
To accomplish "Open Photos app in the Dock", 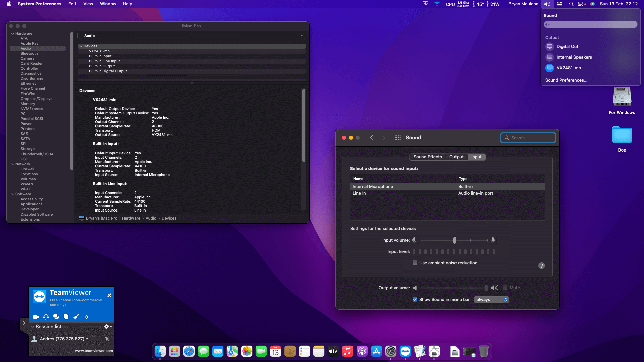I will [x=247, y=351].
